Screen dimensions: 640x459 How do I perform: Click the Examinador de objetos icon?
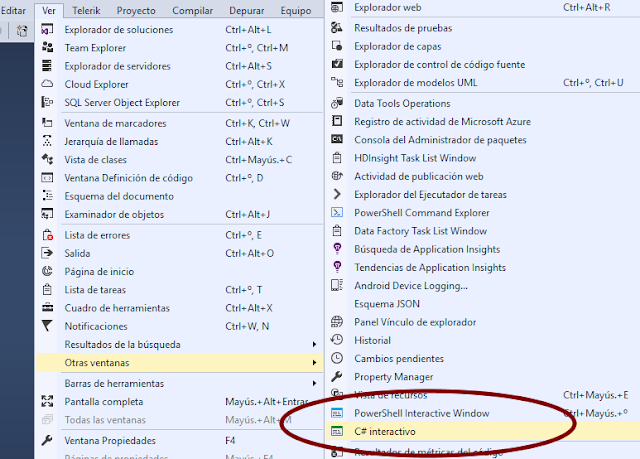point(47,214)
